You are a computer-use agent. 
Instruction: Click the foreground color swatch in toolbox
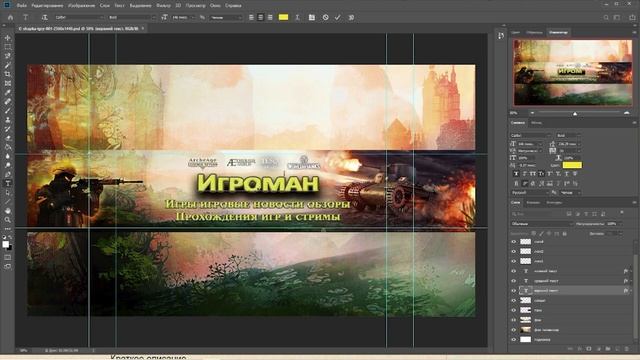pos(6,244)
